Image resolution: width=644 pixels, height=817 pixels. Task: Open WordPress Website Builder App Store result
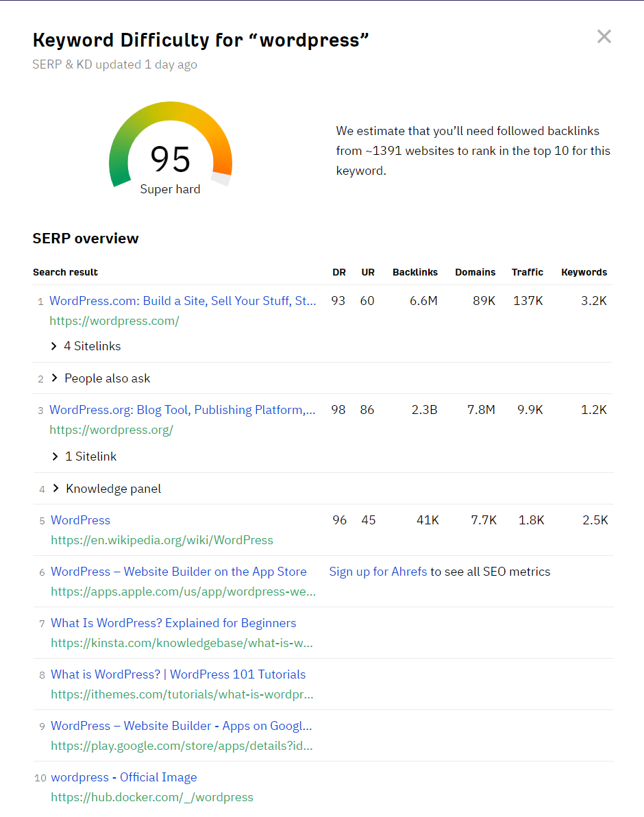[x=178, y=572]
